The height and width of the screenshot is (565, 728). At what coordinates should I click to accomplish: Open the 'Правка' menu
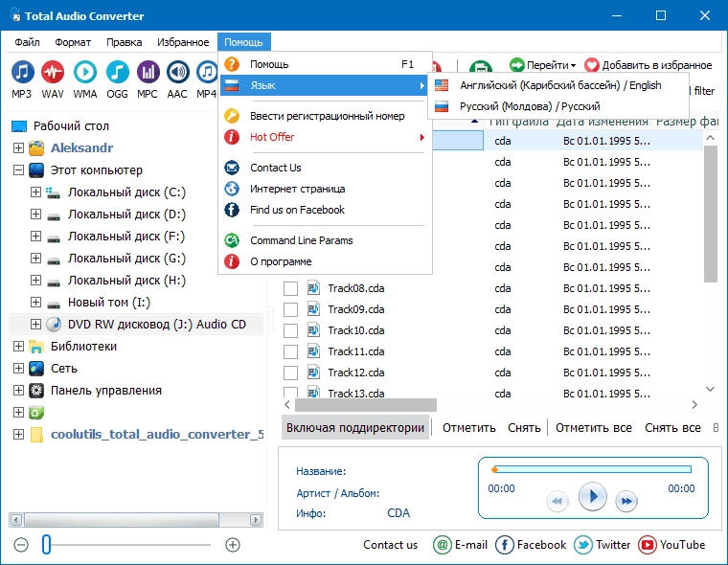tap(124, 42)
